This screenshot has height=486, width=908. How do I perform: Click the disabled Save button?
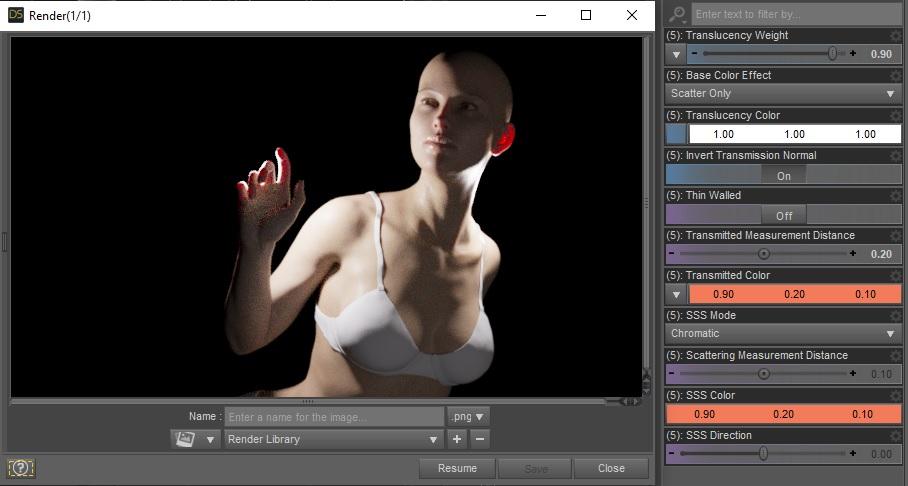536,468
